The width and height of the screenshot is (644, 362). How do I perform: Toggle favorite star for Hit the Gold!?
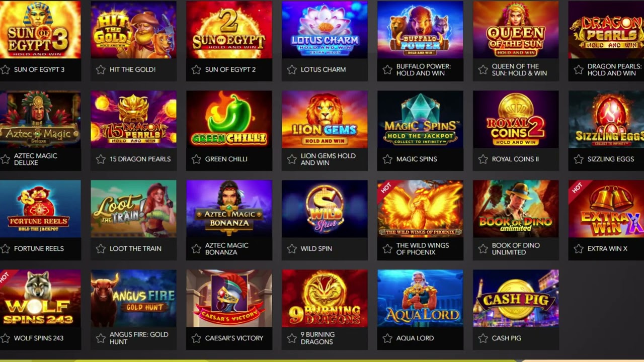(x=101, y=70)
